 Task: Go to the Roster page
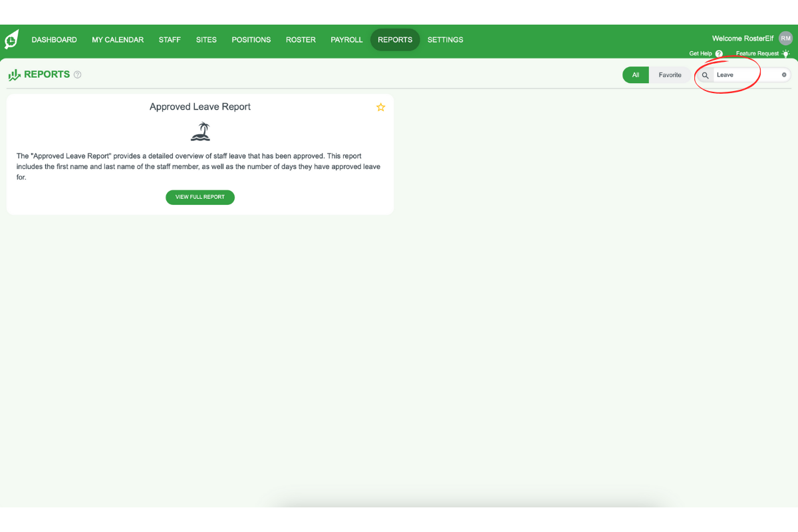pyautogui.click(x=301, y=40)
